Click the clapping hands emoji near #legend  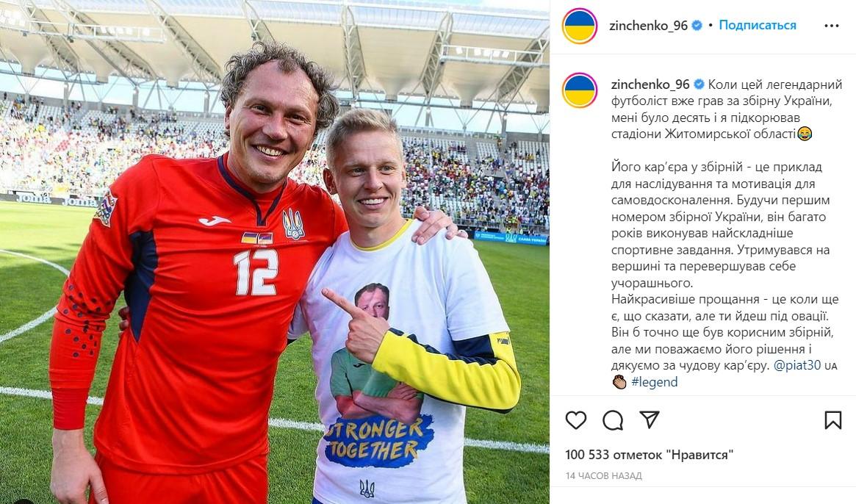tap(619, 382)
